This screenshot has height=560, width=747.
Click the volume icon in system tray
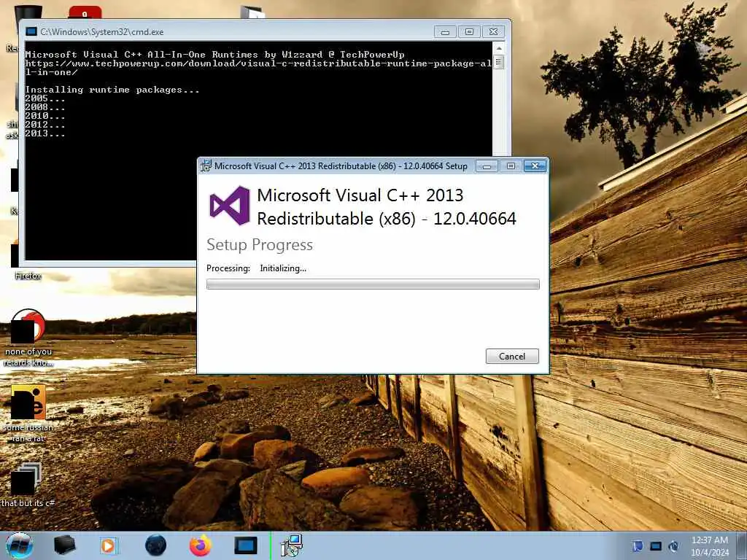(673, 546)
